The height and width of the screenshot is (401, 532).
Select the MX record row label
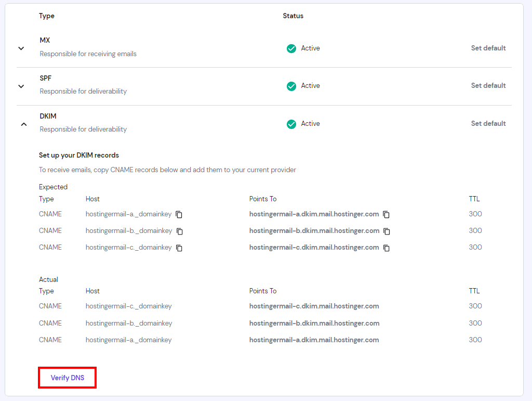[x=44, y=40]
